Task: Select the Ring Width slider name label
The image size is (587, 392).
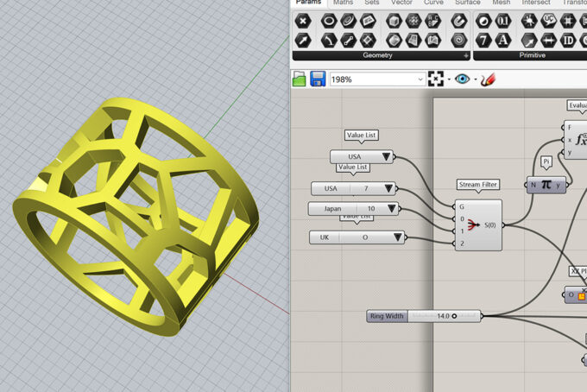Action: point(387,316)
